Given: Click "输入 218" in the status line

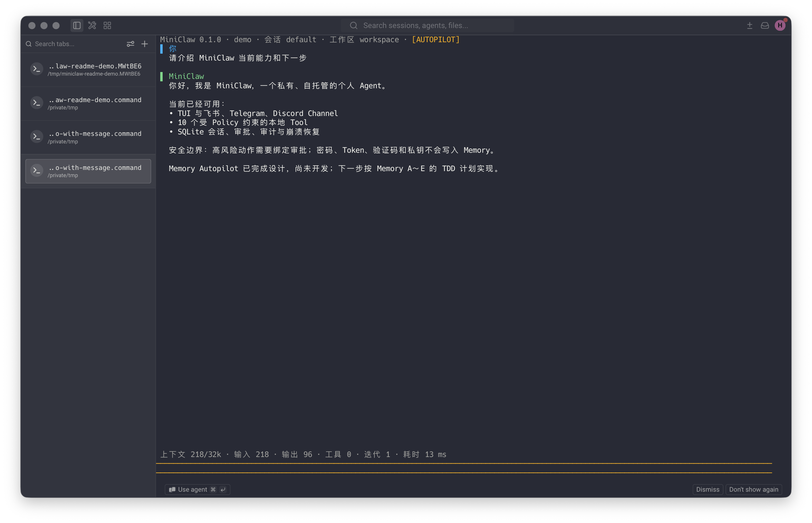Looking at the screenshot, I should pos(251,454).
